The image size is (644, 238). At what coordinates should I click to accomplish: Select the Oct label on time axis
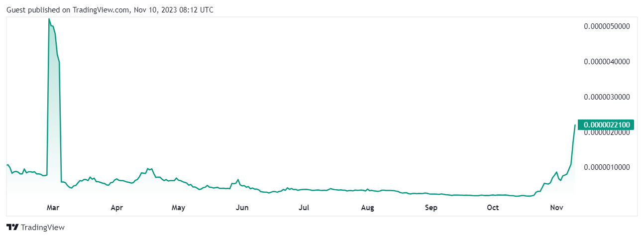(493, 208)
